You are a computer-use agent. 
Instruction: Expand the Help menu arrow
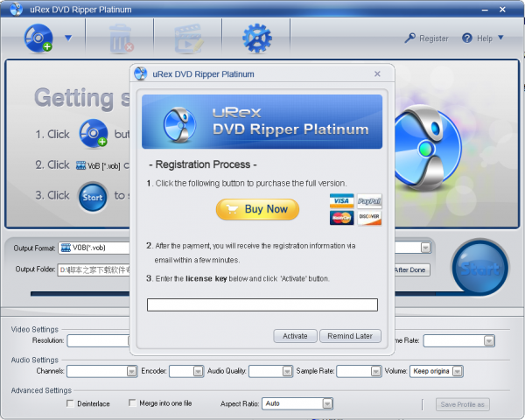coord(500,38)
